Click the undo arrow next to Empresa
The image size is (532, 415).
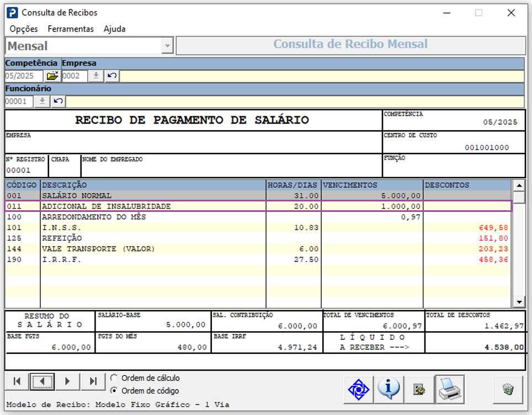(112, 76)
